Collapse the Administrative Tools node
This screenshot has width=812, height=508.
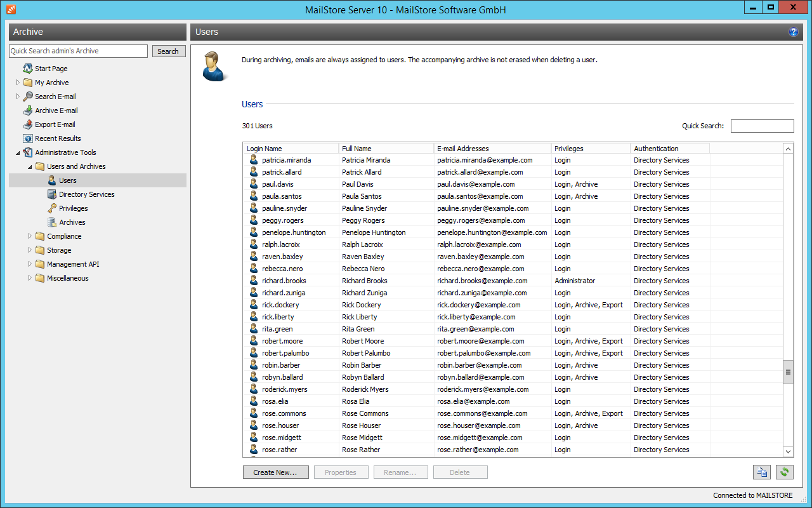point(18,152)
